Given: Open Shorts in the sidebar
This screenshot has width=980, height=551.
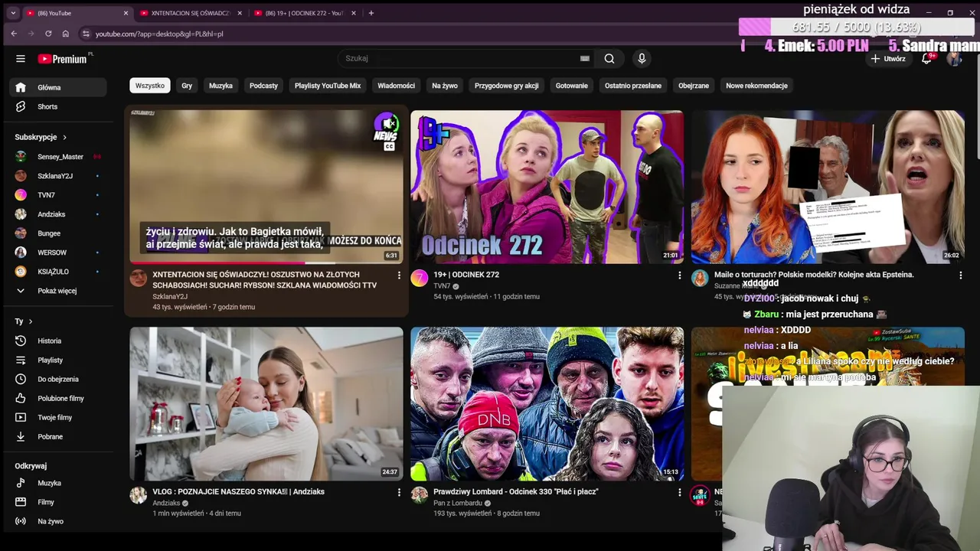Looking at the screenshot, I should (x=58, y=106).
